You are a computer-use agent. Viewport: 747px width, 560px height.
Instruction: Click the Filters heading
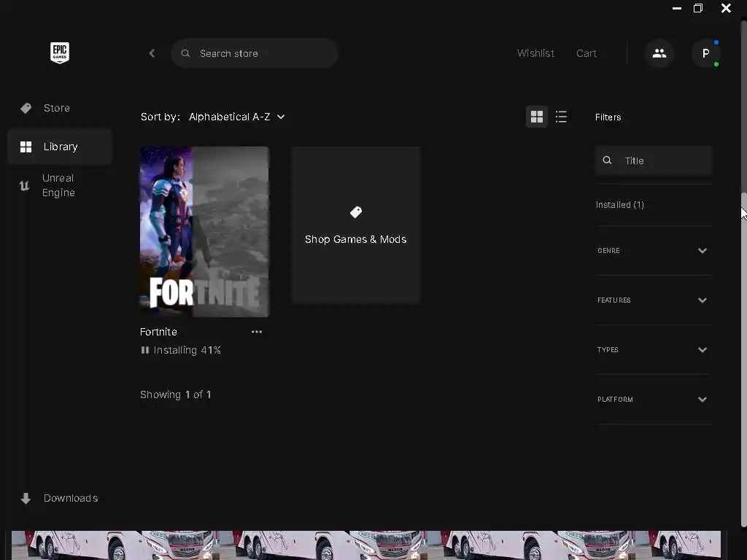coord(608,117)
